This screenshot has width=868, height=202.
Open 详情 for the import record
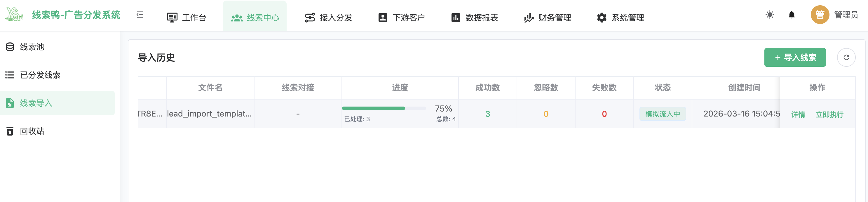pyautogui.click(x=798, y=114)
